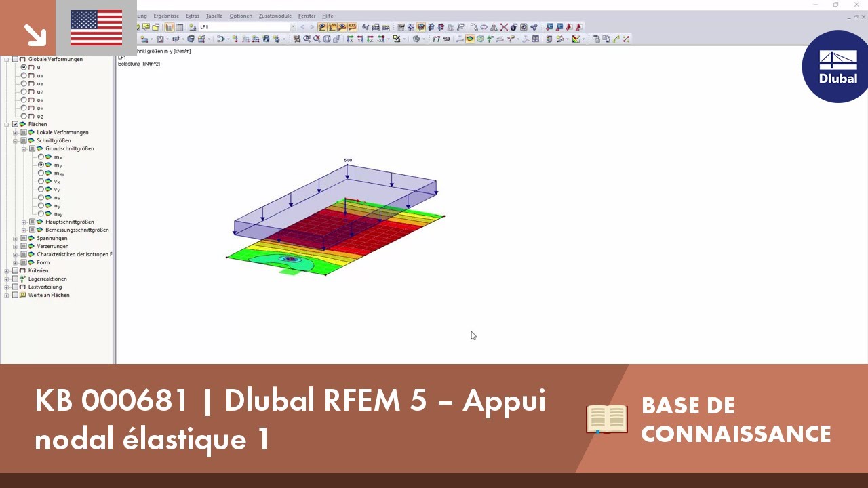
Task: Select the mxy internal force radio button
Action: (41, 173)
